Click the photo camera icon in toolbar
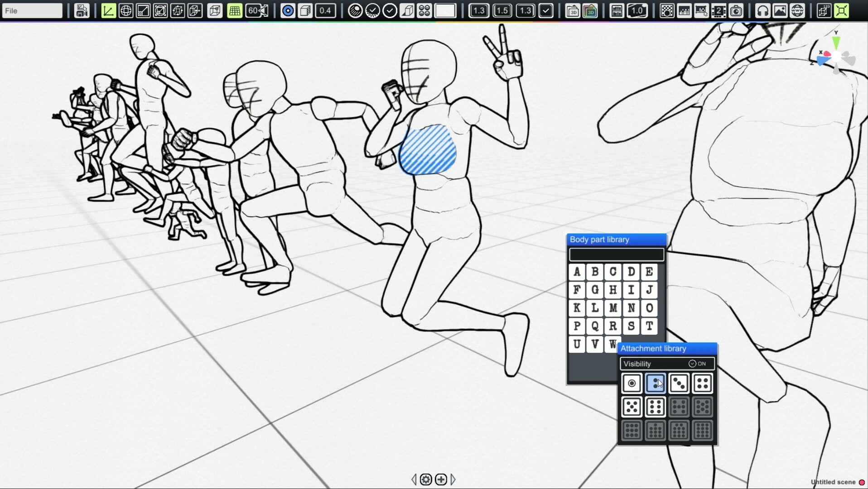Image resolution: width=868 pixels, height=489 pixels. coord(736,10)
